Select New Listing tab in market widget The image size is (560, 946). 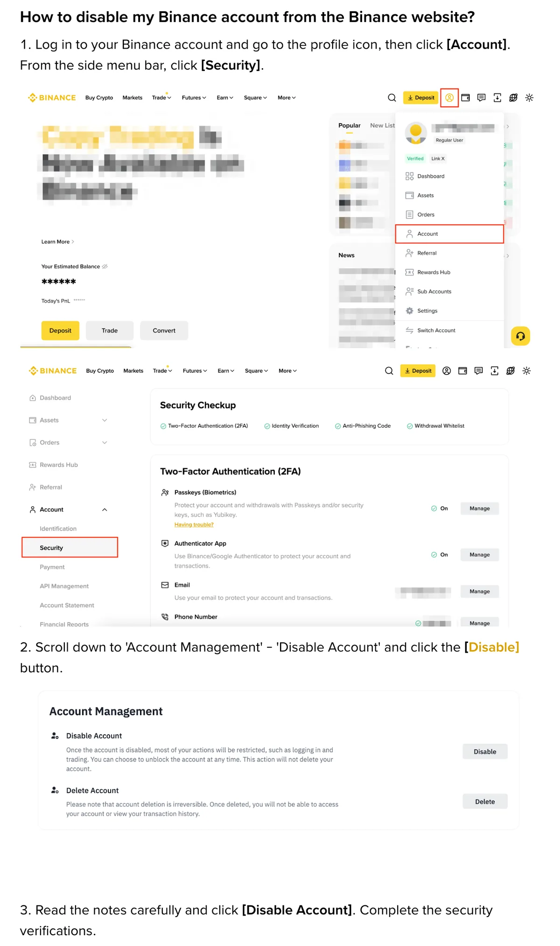point(382,126)
